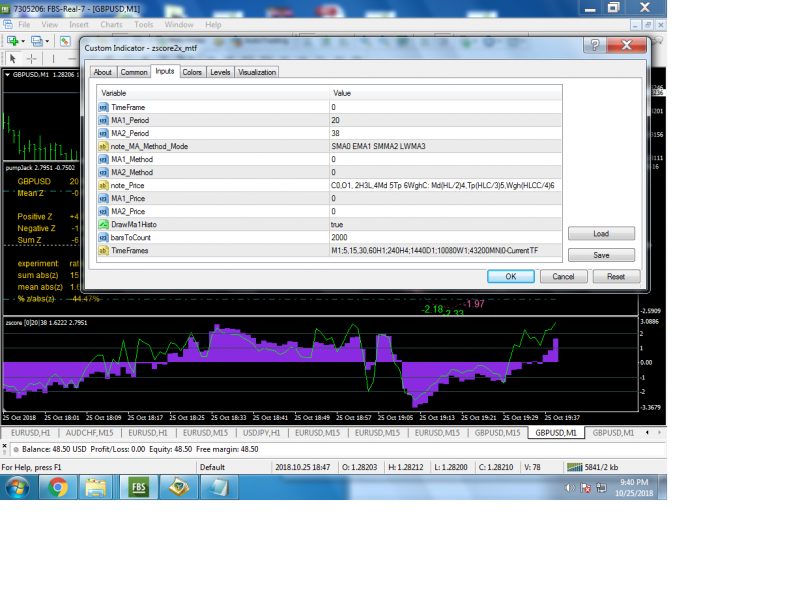Switch to the About tab

103,72
